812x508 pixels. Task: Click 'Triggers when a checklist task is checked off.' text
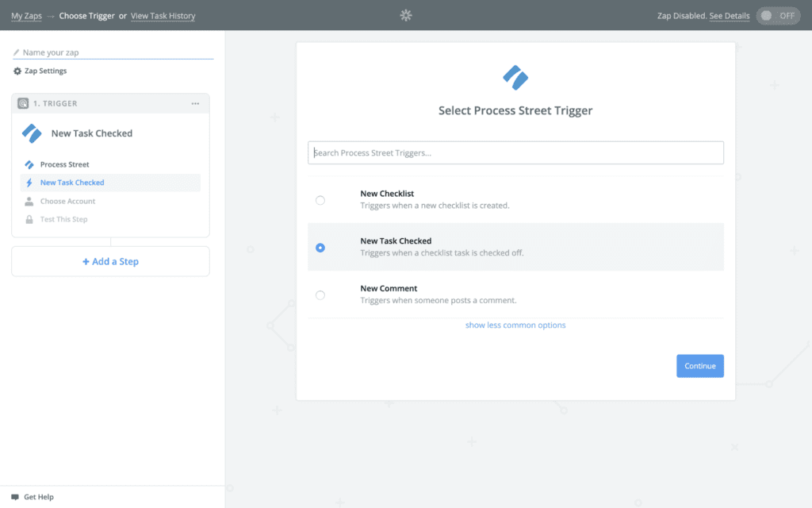[442, 253]
